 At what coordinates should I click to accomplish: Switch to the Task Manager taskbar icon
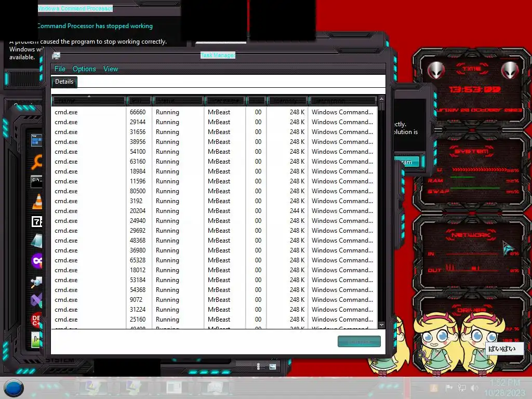tap(215, 388)
